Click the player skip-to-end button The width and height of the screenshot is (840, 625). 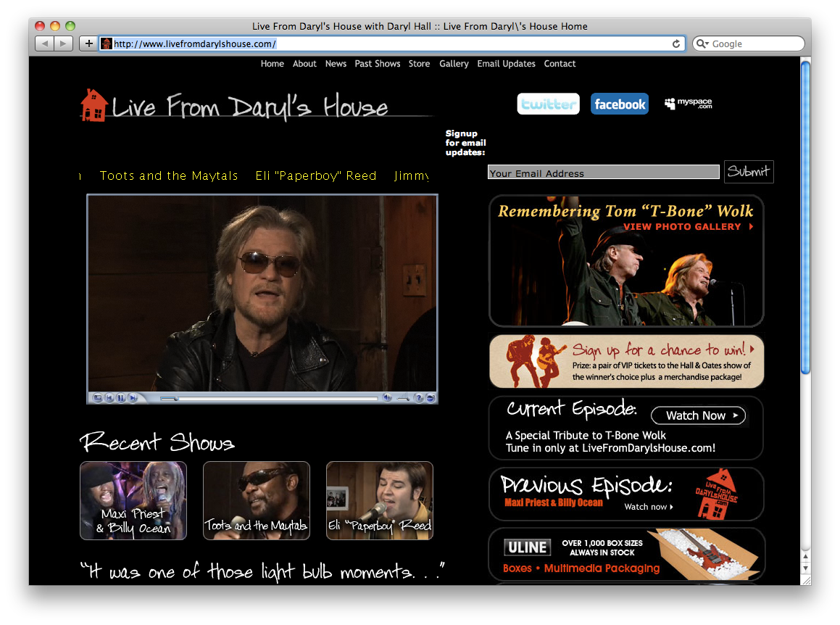coord(133,398)
